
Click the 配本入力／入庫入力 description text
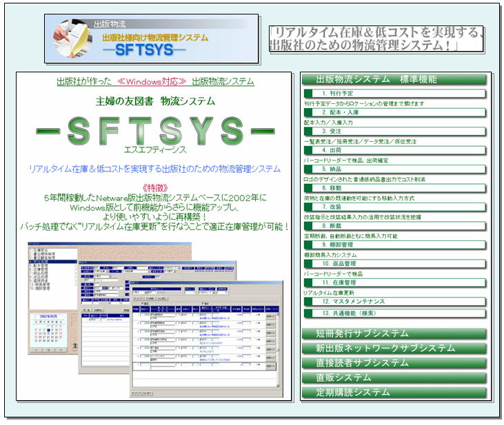[x=328, y=123]
